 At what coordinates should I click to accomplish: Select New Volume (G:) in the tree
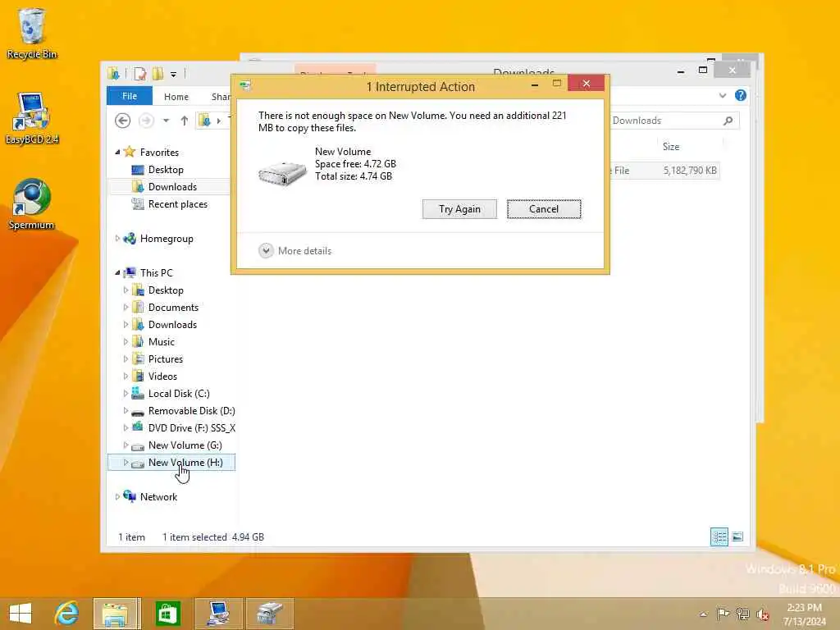tap(185, 445)
